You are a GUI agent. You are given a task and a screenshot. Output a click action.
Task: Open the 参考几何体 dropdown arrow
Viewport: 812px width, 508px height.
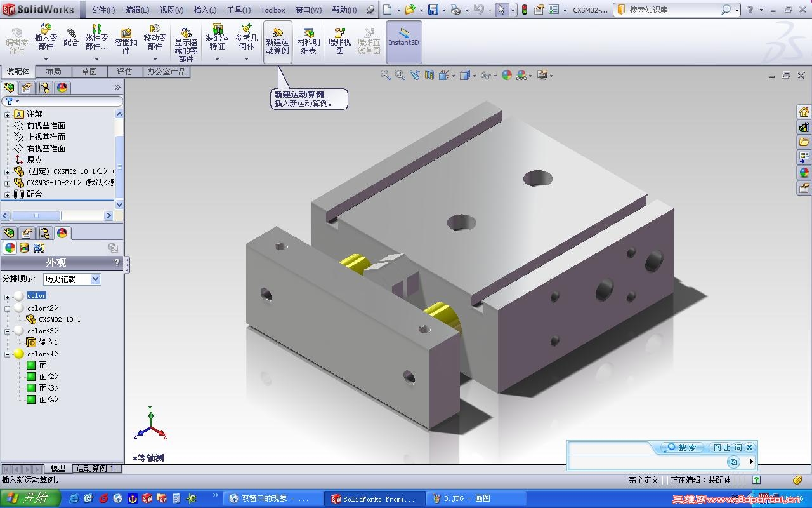(247, 59)
